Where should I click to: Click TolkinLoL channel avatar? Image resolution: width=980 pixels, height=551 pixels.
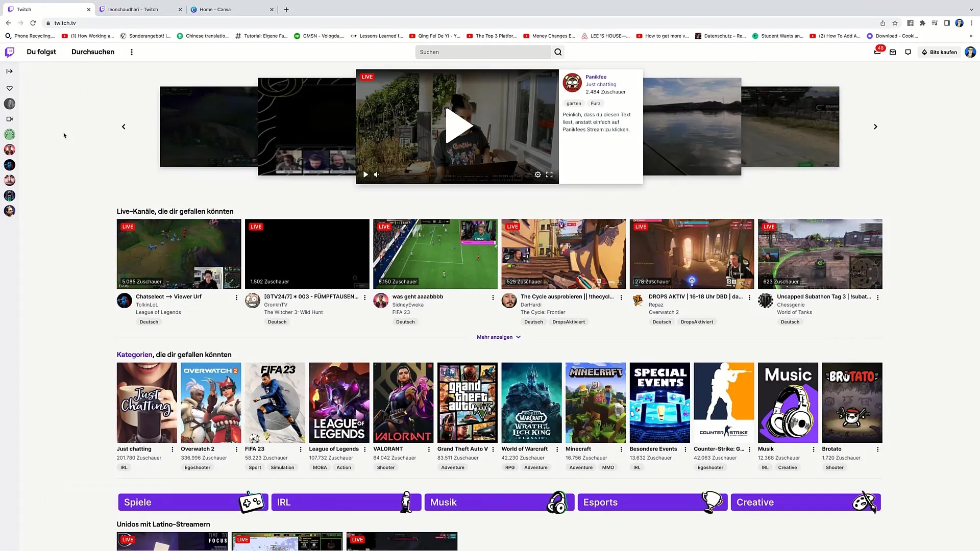(124, 301)
